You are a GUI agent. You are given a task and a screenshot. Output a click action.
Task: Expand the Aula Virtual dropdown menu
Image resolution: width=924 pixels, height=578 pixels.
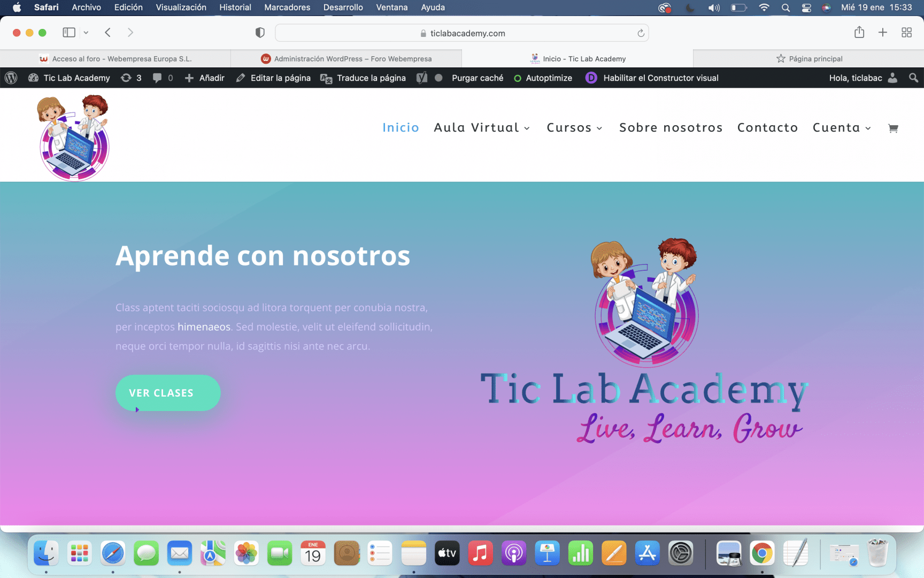click(482, 127)
